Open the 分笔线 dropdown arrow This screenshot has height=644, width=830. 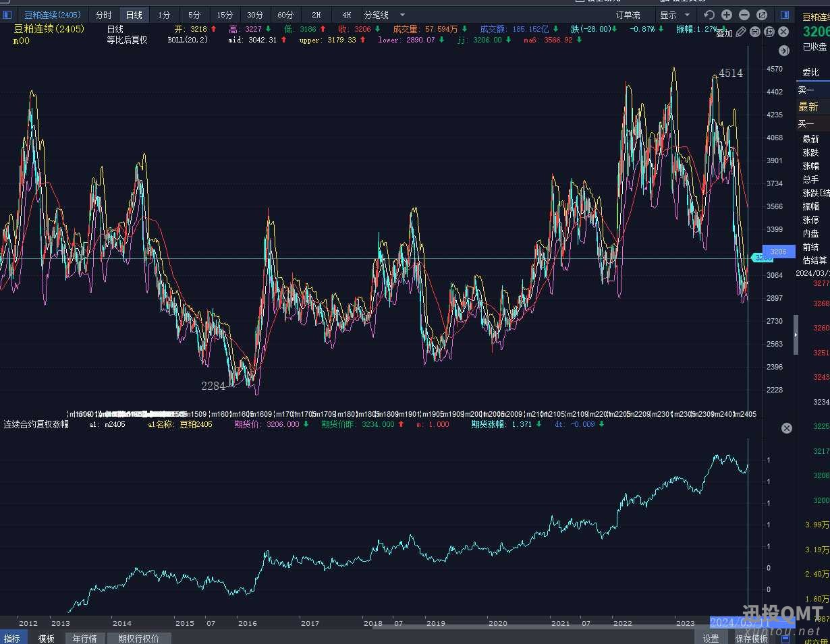pos(403,15)
